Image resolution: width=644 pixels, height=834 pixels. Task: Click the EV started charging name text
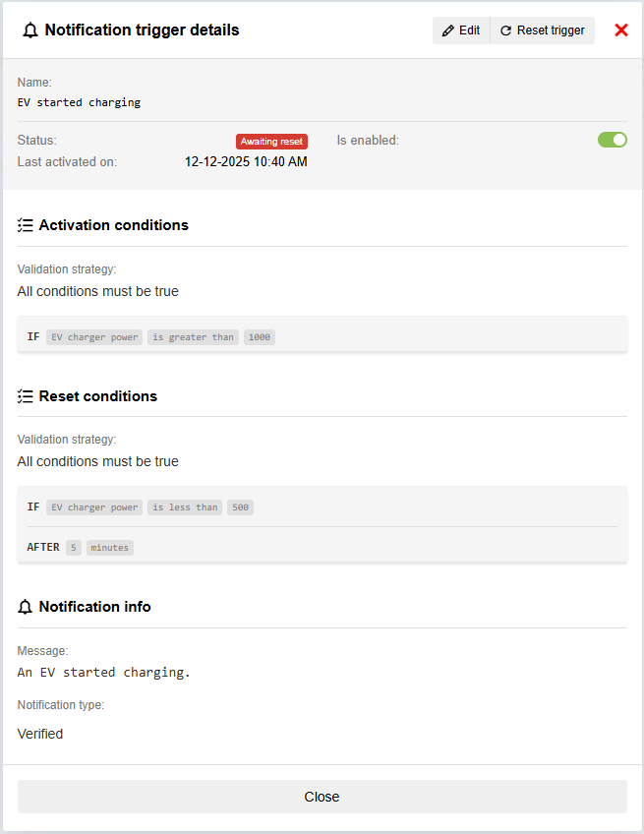pos(79,102)
